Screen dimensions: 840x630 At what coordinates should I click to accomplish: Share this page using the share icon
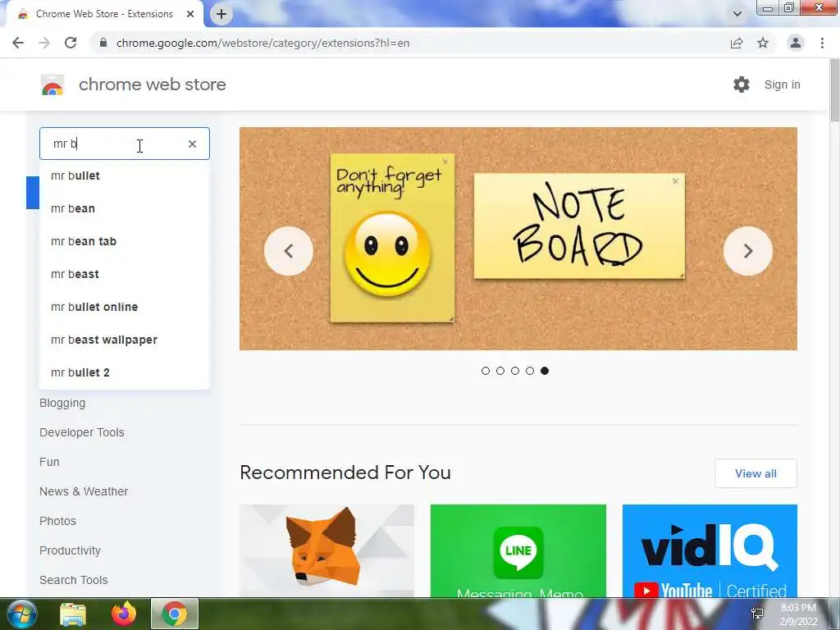coord(737,43)
